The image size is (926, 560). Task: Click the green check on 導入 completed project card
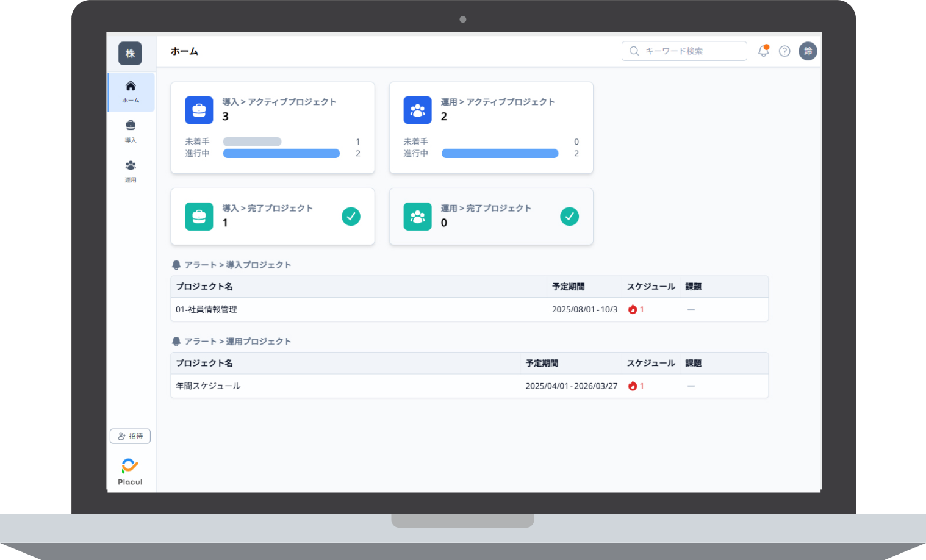click(351, 216)
